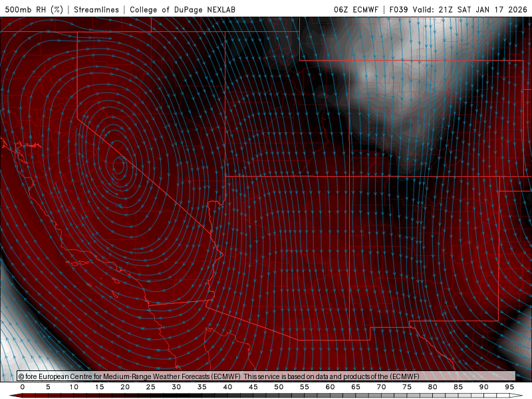Select the 75 value on the RH legend

click(x=407, y=387)
